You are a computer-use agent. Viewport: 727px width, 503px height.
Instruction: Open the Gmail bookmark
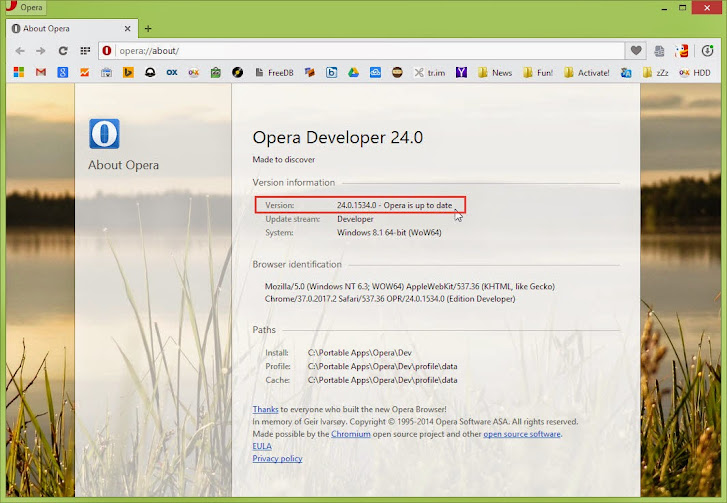point(41,72)
